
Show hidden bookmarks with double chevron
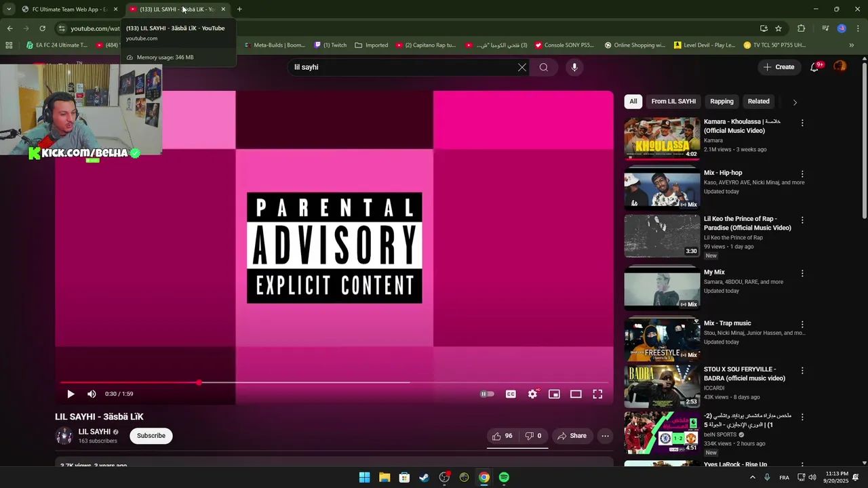point(852,45)
